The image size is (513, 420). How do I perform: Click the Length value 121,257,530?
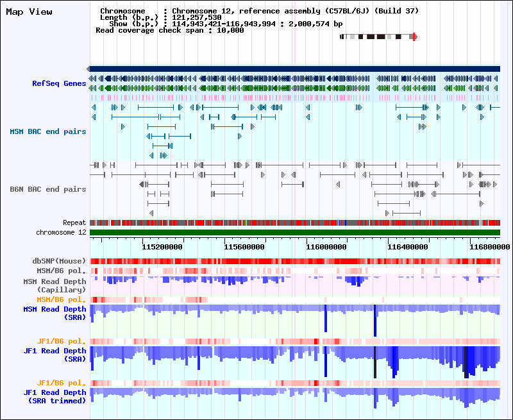tap(197, 17)
